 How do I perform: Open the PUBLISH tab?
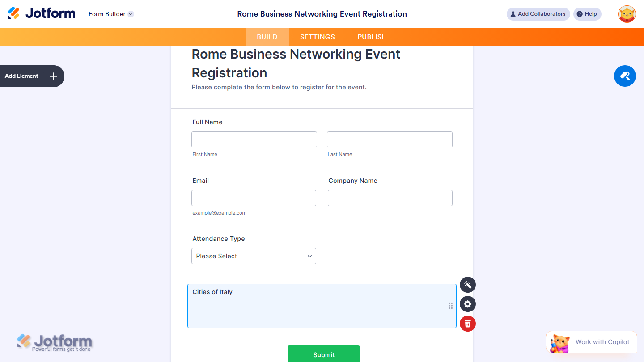[372, 37]
